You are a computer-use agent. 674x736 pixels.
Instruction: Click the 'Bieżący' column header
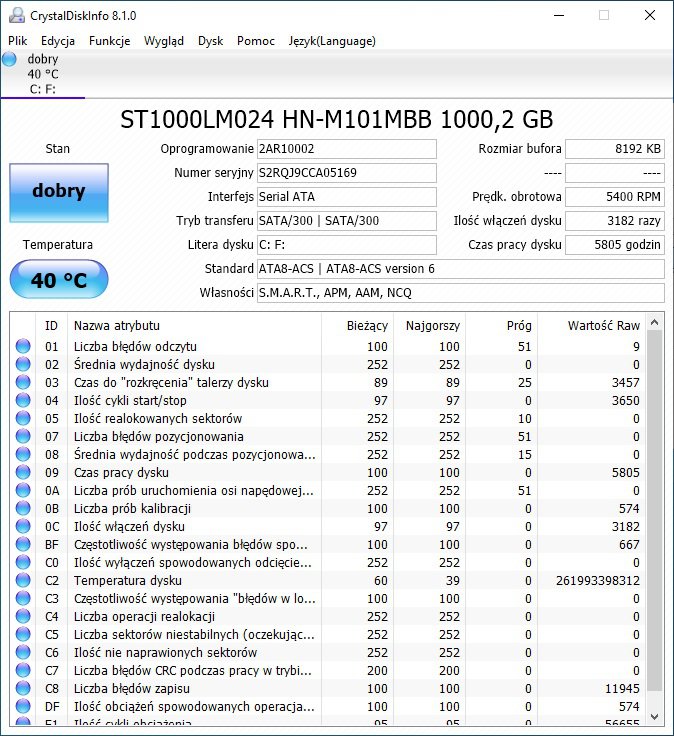coord(357,326)
